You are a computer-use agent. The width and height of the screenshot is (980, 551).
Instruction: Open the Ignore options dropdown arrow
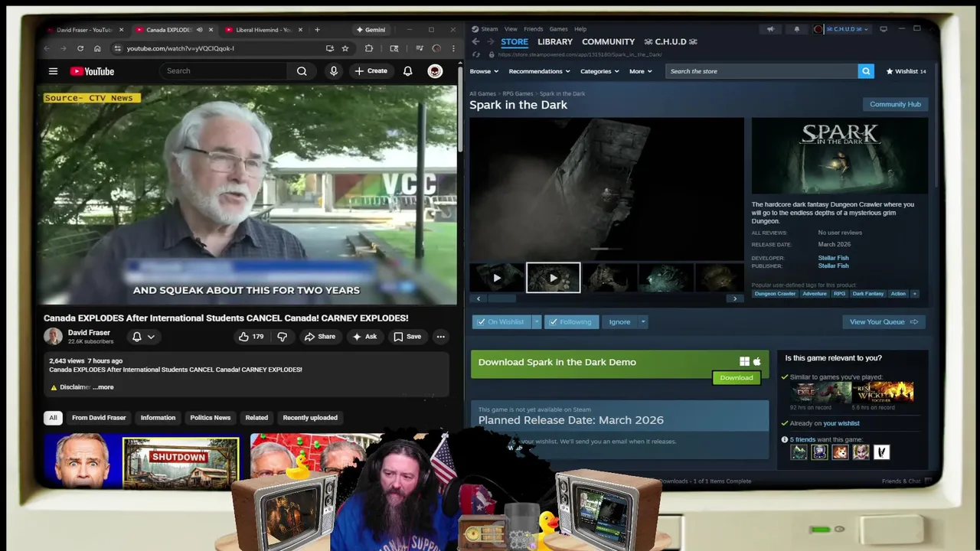point(643,322)
